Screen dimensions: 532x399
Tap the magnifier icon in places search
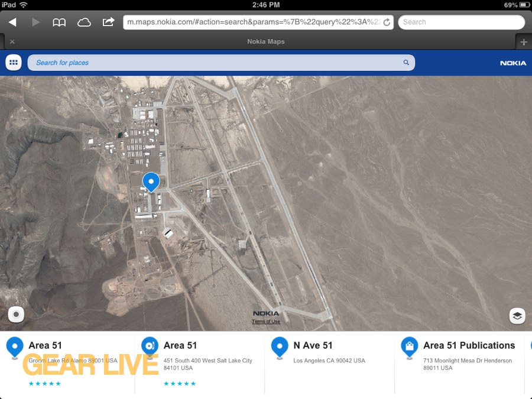click(406, 63)
